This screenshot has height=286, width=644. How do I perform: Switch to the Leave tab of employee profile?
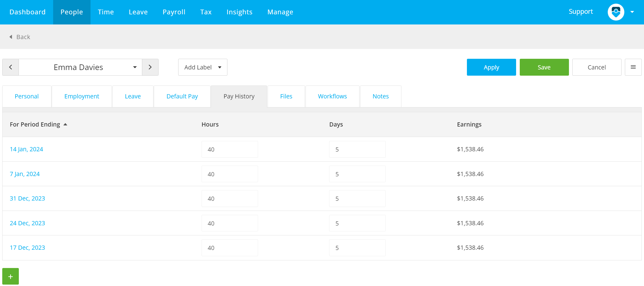133,96
